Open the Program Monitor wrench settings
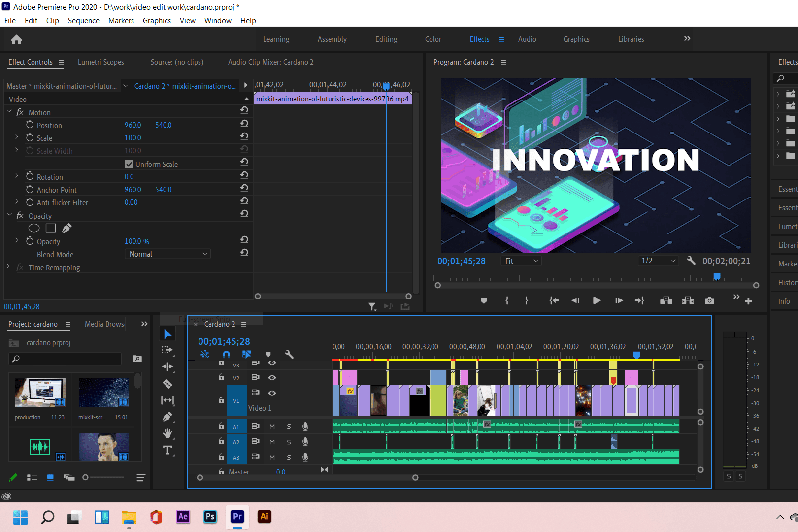The image size is (798, 532). click(691, 261)
